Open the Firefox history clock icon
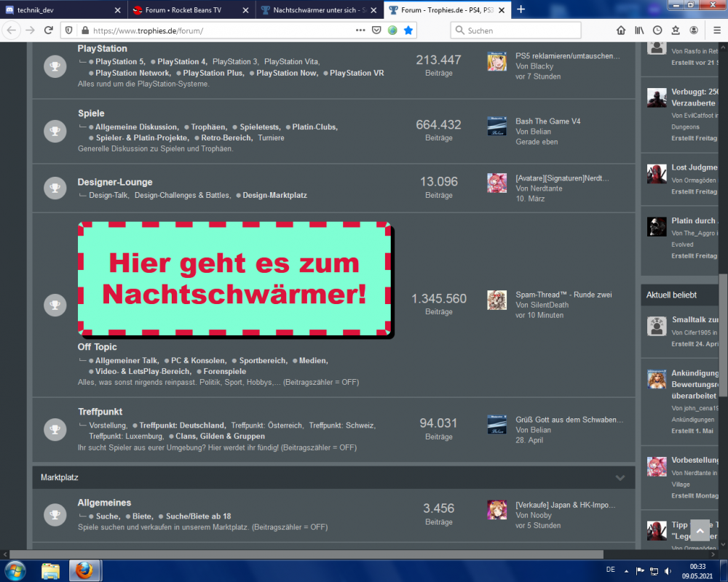 coord(657,31)
